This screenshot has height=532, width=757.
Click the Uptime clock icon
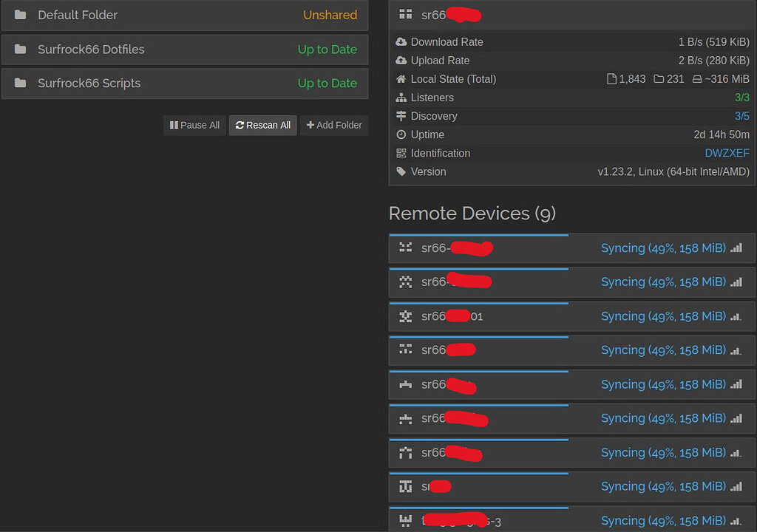402,134
